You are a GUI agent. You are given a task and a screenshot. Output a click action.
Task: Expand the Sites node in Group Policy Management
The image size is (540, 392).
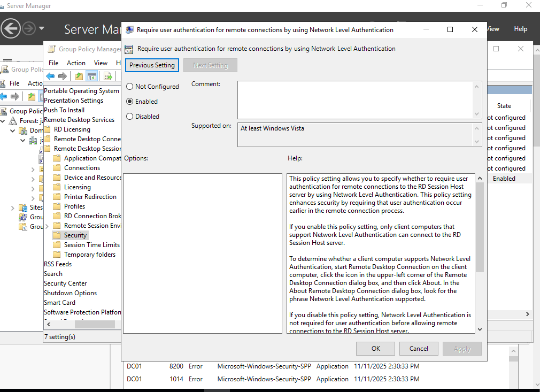(12, 207)
